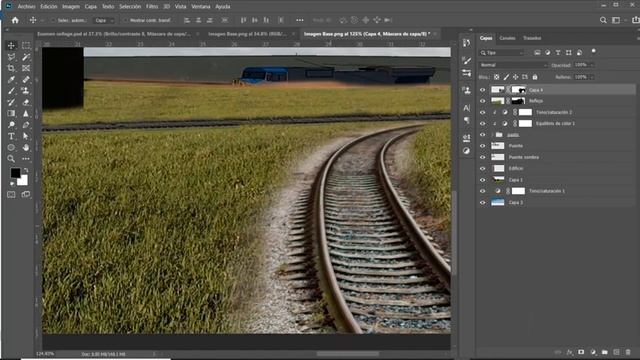The image size is (640, 360).
Task: Select the History Brush tool
Action: 11,102
